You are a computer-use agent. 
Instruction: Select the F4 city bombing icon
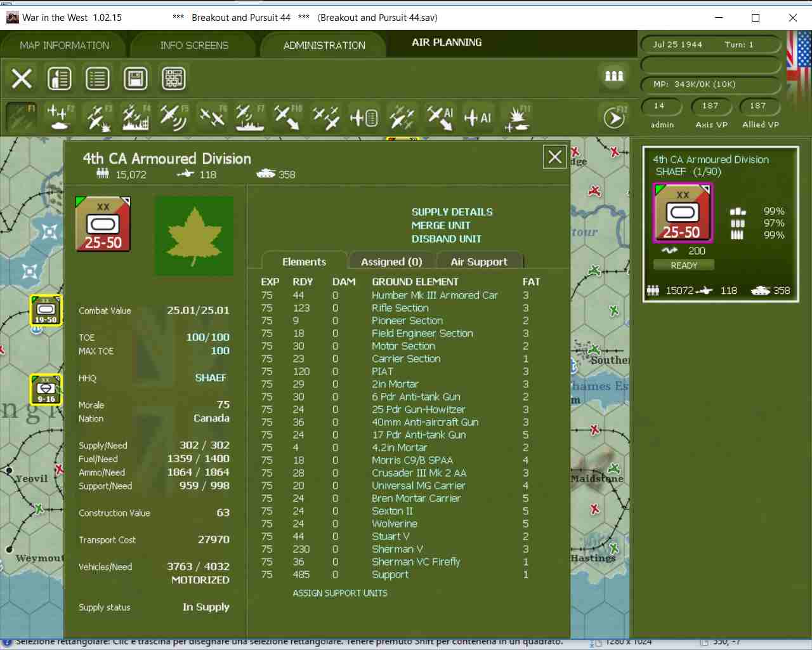click(x=136, y=117)
